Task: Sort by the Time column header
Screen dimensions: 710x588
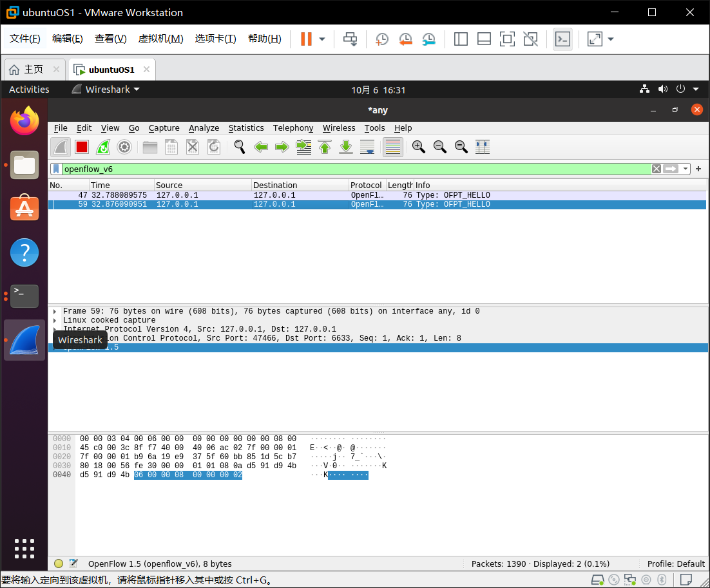Action: [x=121, y=185]
